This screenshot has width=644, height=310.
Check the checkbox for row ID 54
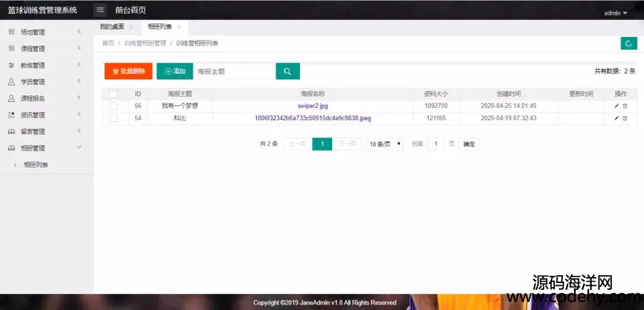[x=113, y=118]
